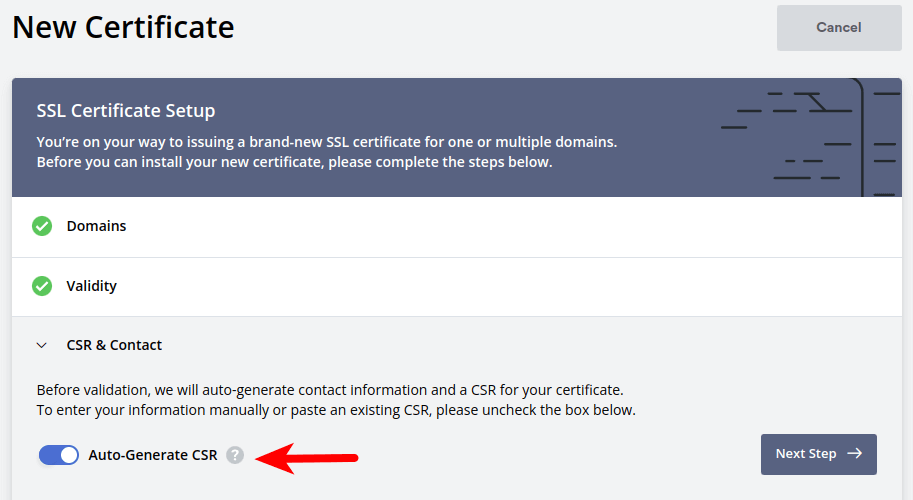
Task: Click the "Before you can install" banner line
Action: pyautogui.click(x=294, y=161)
